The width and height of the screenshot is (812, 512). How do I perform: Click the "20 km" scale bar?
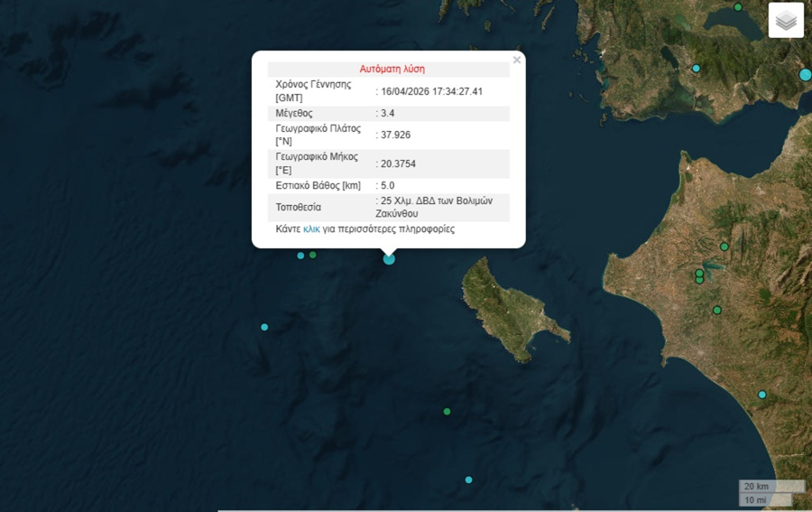(x=756, y=486)
